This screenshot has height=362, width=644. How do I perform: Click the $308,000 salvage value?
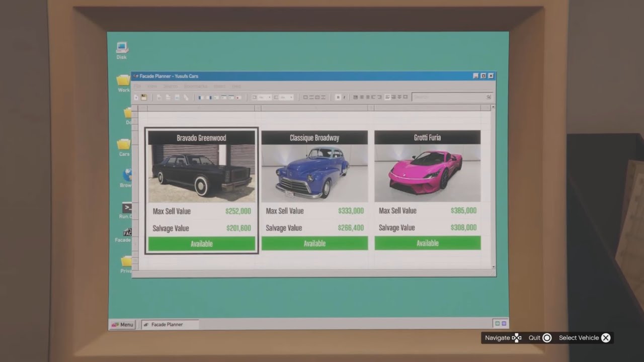coord(463,227)
